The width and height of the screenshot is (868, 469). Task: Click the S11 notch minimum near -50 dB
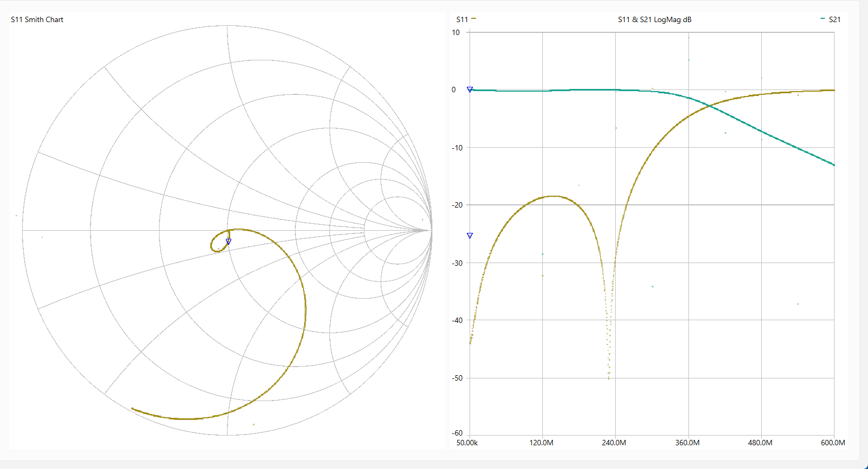[x=609, y=377]
